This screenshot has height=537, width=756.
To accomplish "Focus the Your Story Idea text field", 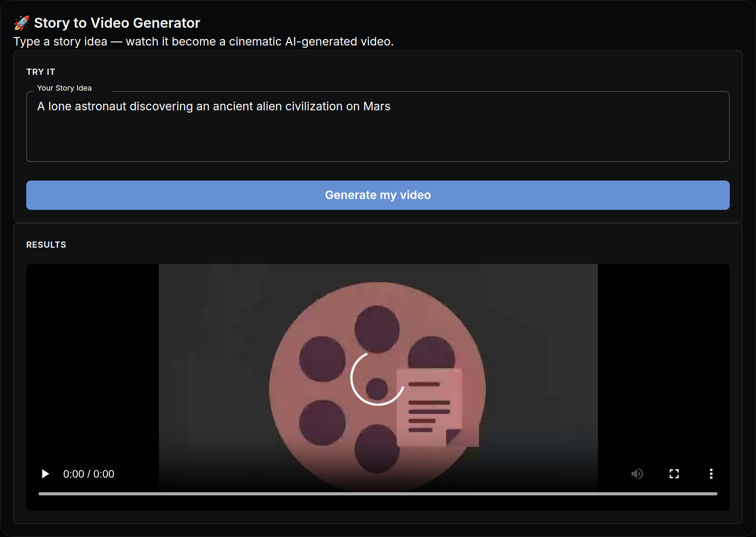I will (378, 127).
